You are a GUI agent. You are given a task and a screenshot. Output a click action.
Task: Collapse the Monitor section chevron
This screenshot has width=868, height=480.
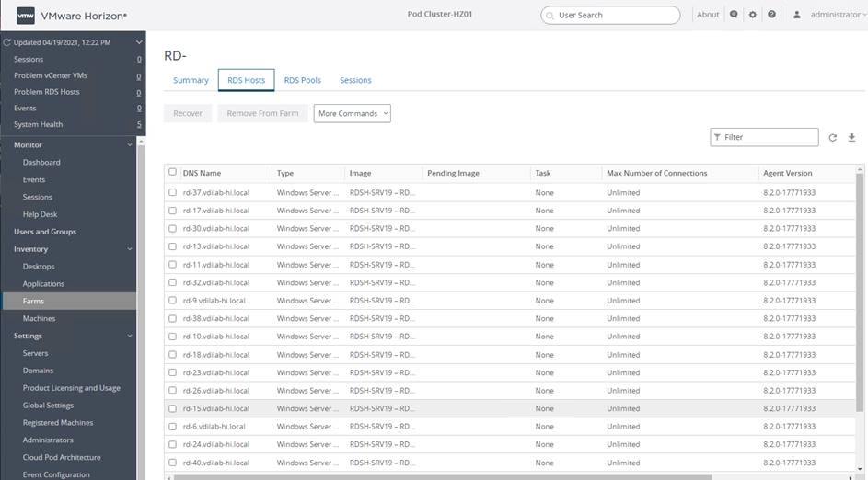tap(130, 145)
